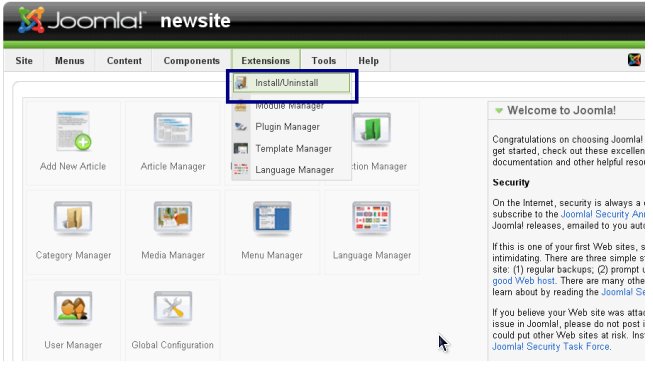Click the 'Add New Article' label
653x373 pixels.
(x=73, y=166)
